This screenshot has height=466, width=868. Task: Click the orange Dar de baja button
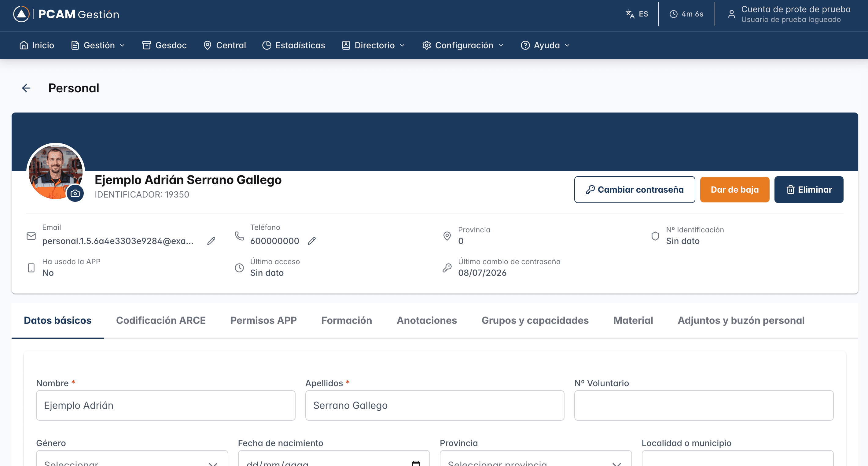[734, 190]
